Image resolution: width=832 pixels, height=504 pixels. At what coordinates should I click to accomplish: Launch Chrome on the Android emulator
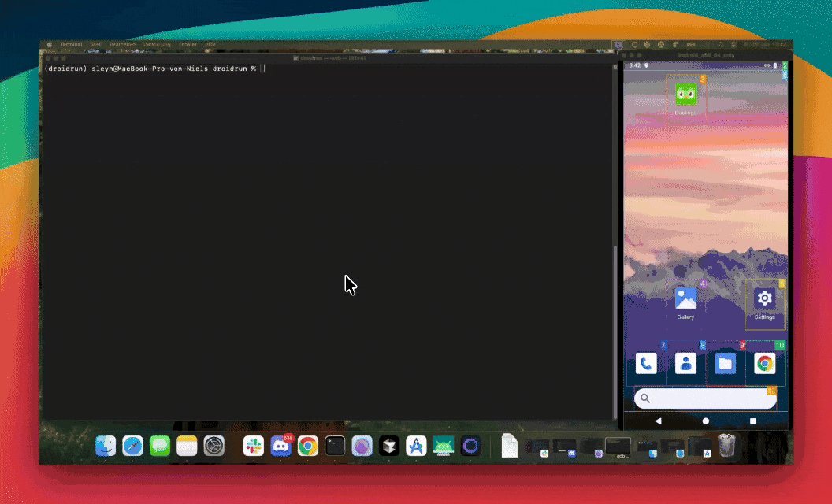[x=764, y=363]
